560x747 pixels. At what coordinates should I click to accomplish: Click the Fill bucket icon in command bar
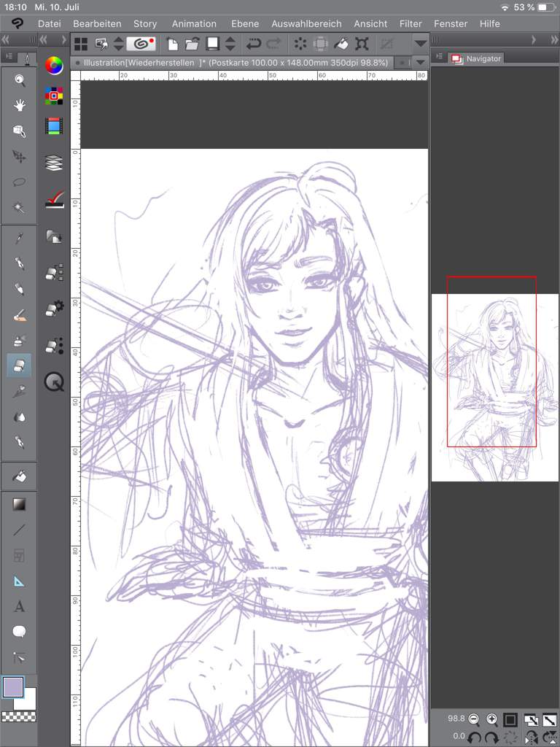[341, 44]
